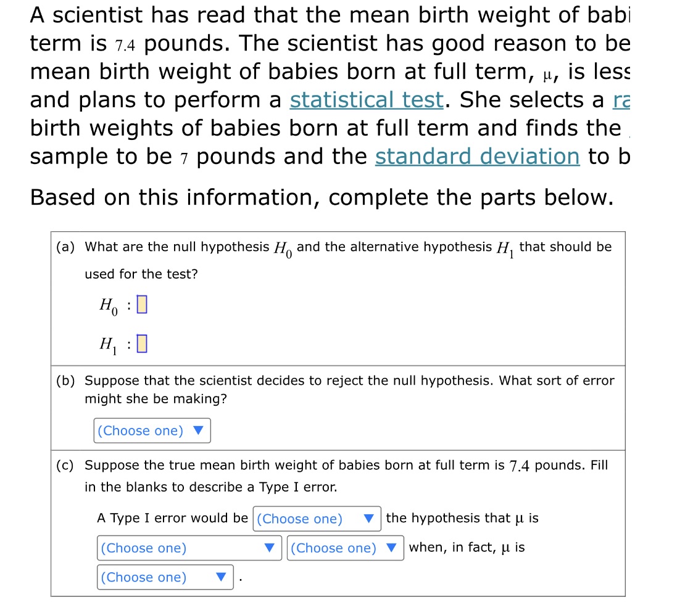
Task: Open the dropdown before "when, in fact, μ is"
Action: 345,548
